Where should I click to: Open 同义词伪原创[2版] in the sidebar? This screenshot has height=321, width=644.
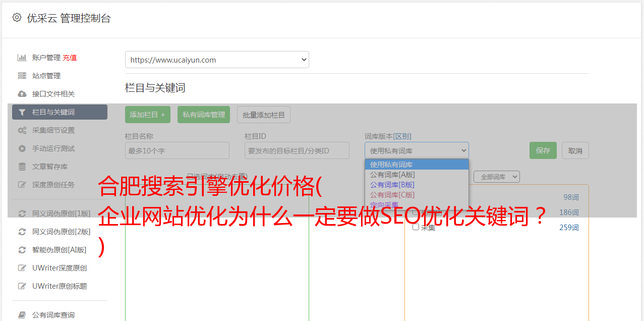(62, 232)
